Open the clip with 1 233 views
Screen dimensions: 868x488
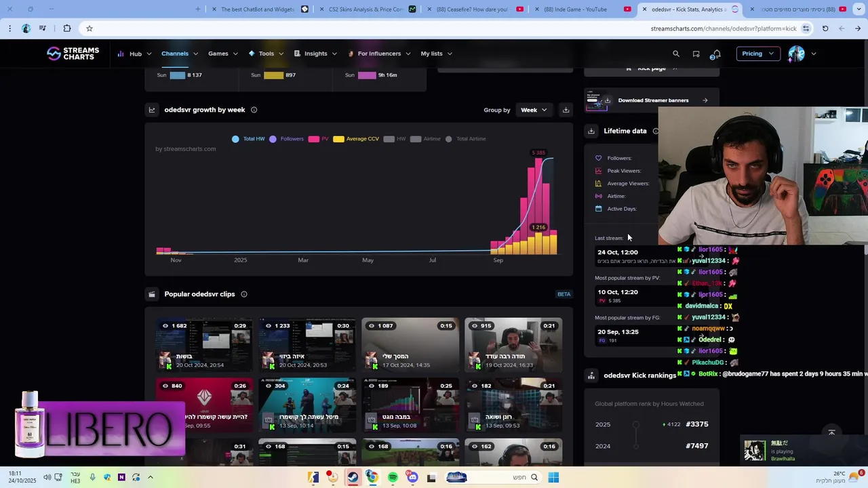[x=307, y=345]
